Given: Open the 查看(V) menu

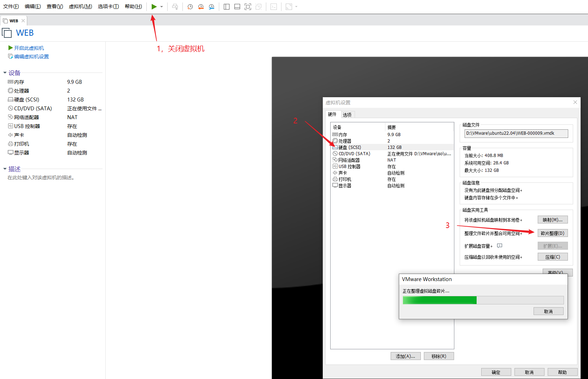Looking at the screenshot, I should coord(55,6).
